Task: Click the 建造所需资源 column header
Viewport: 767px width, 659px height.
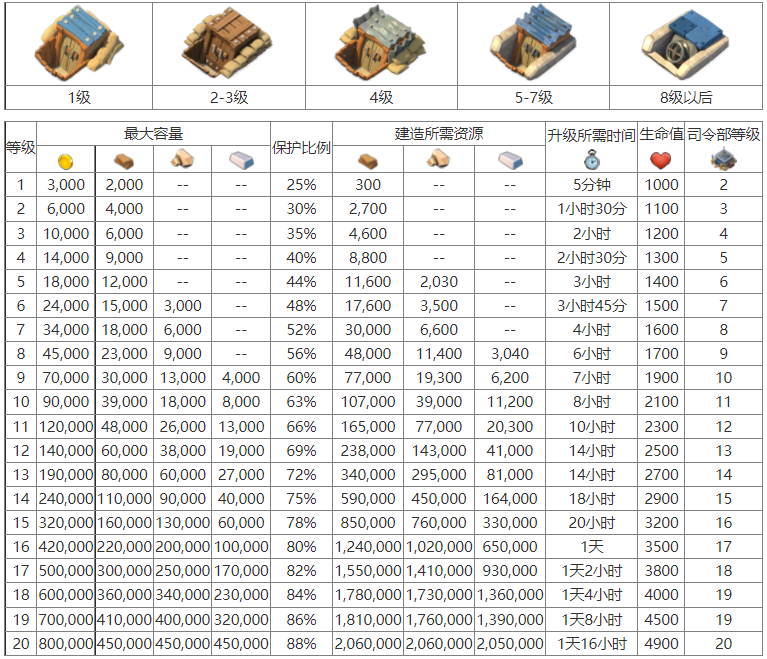Action: point(439,134)
